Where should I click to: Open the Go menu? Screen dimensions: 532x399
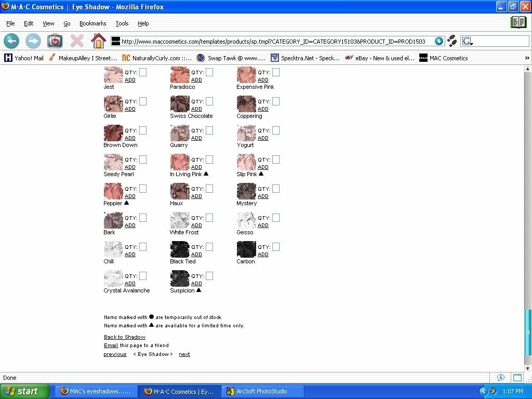[x=67, y=23]
